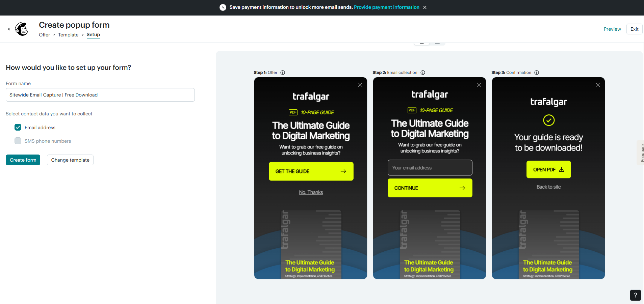Click the trafalgar logo in Step 1 popup

click(311, 97)
